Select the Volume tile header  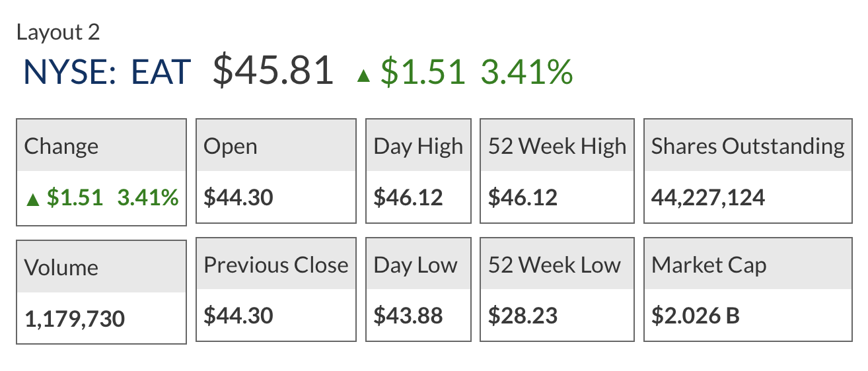[x=61, y=267]
